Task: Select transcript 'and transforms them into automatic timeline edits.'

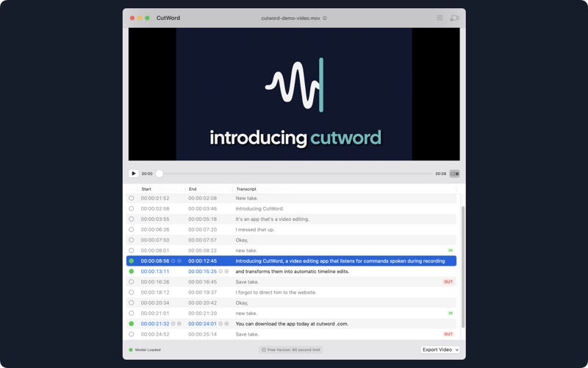Action: click(292, 271)
